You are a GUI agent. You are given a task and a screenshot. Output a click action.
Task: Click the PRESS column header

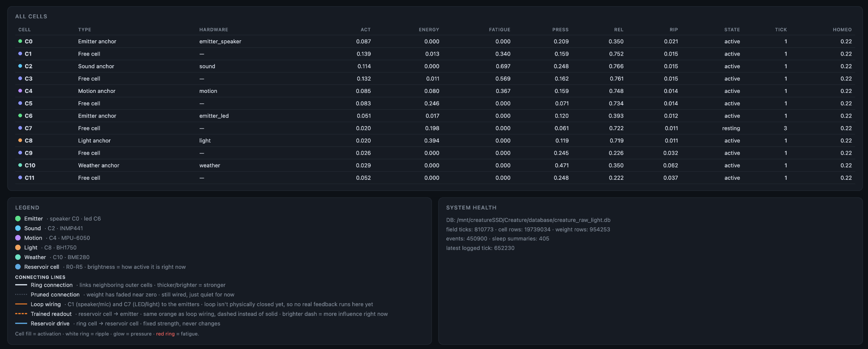[560, 30]
